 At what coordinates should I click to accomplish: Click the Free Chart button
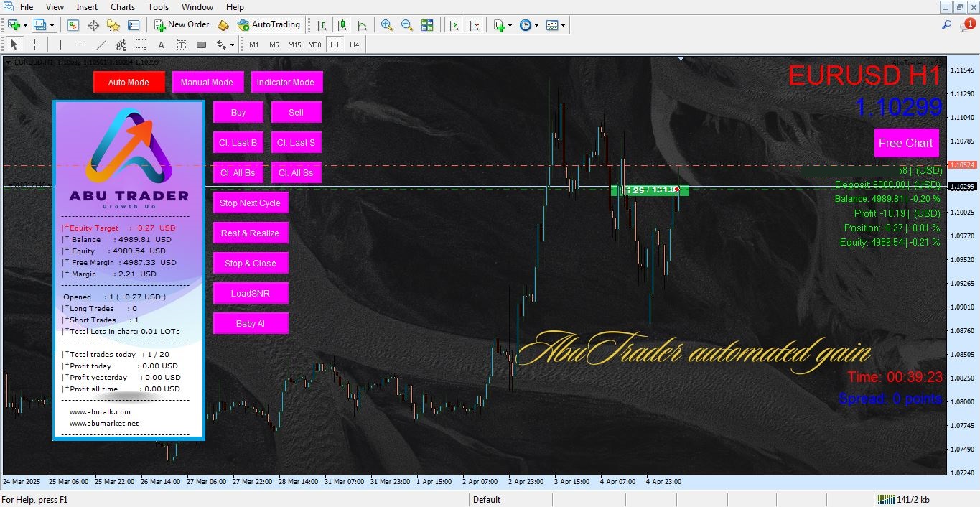(x=906, y=143)
